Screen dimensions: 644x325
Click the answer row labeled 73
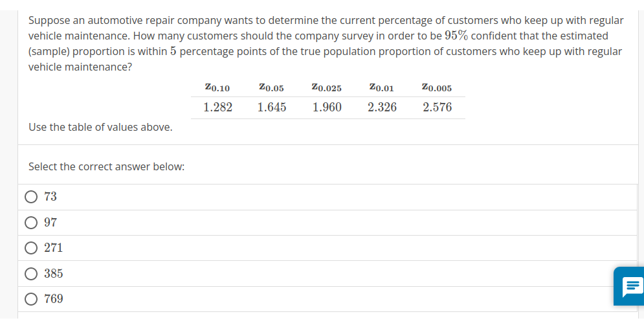[328, 197]
